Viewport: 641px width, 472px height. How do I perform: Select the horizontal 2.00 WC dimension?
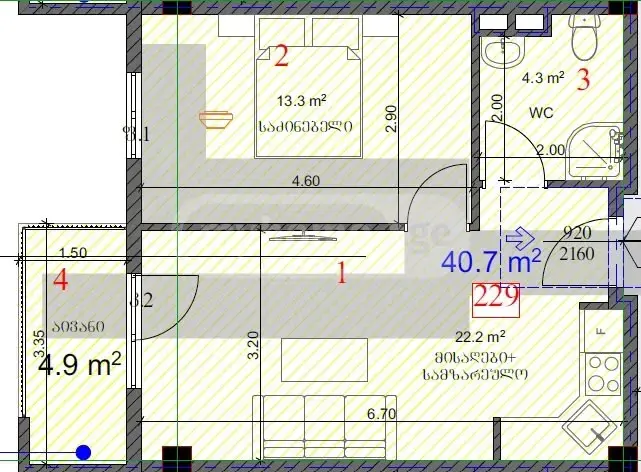pos(551,150)
